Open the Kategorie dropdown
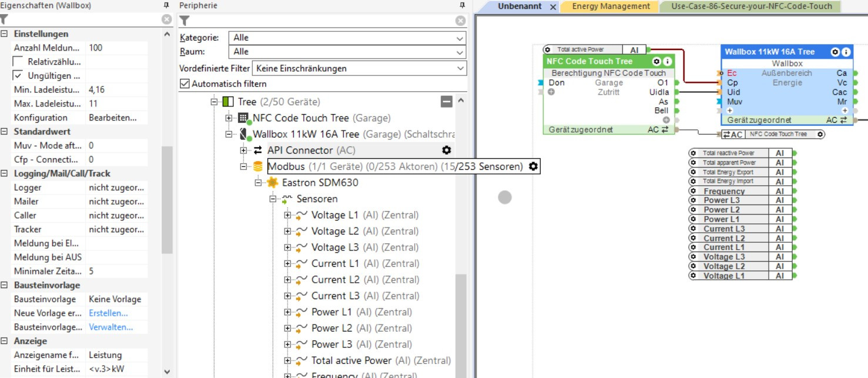The image size is (868, 378). pos(347,38)
